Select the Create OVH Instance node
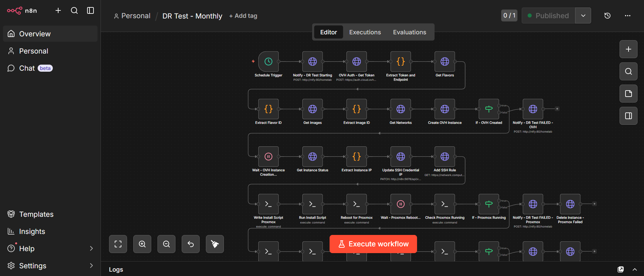Image resolution: width=644 pixels, height=276 pixels. (445, 109)
